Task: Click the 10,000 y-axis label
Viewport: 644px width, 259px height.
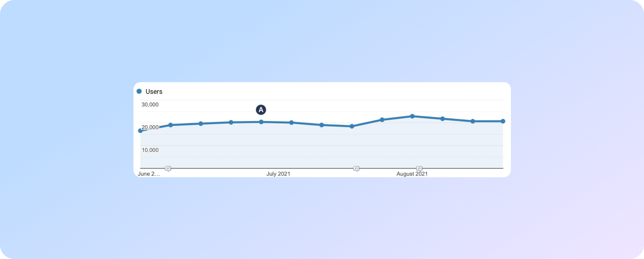Action: (150, 150)
